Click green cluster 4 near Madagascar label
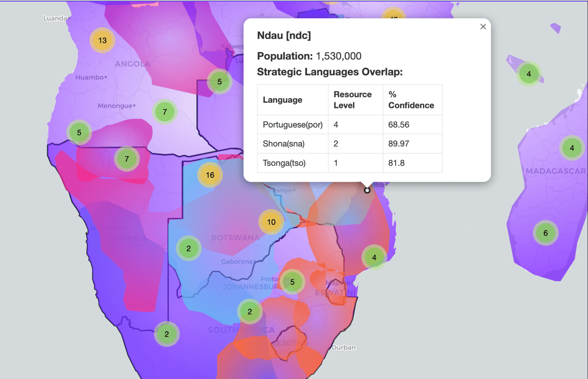 click(x=572, y=148)
